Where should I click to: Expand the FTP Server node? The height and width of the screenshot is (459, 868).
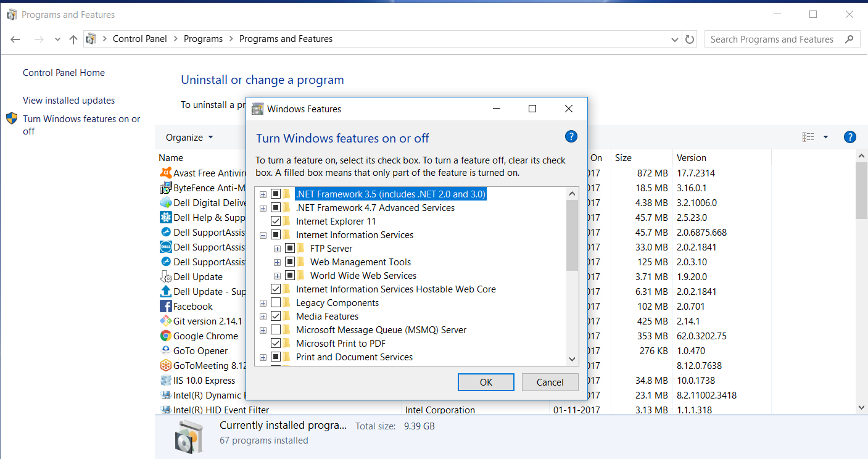(278, 249)
